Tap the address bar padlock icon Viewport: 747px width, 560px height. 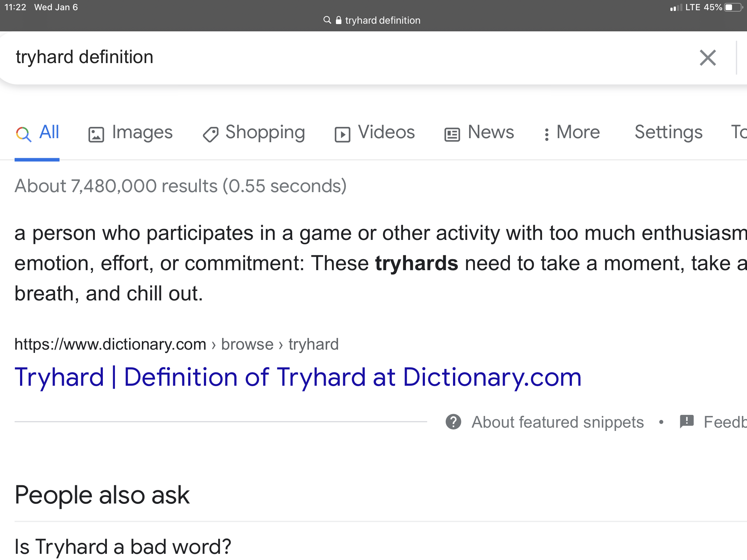pos(338,20)
